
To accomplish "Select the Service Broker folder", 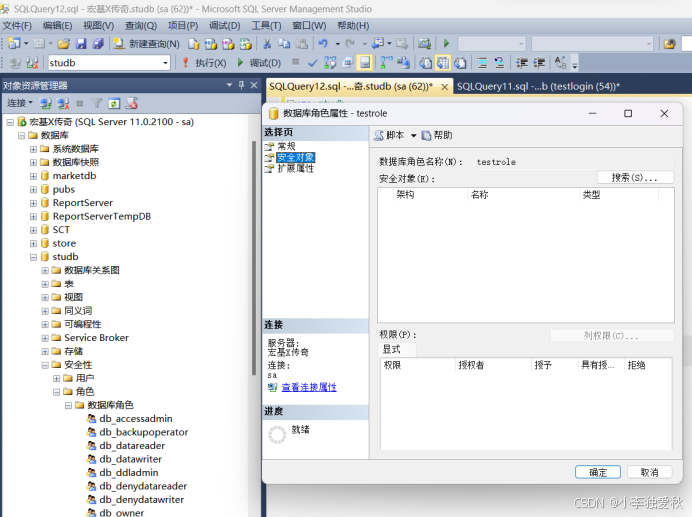I will pos(96,338).
